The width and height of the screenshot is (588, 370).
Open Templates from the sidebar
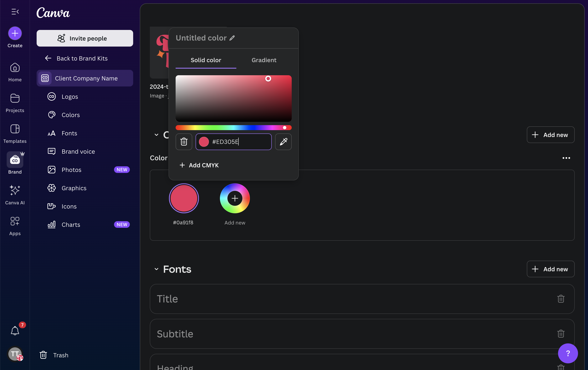point(15,134)
